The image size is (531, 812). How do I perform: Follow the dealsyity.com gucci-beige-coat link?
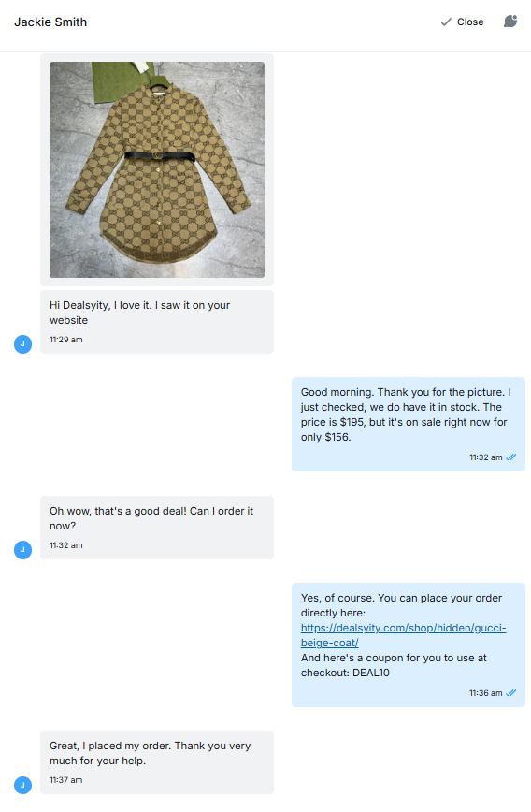tap(403, 635)
